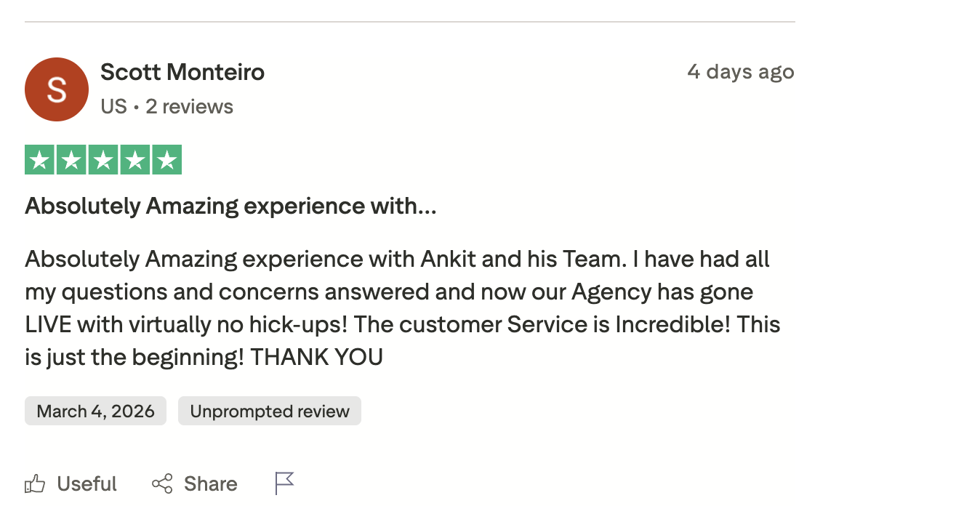Click the 'Share' text label
980x506 pixels.
pos(210,484)
